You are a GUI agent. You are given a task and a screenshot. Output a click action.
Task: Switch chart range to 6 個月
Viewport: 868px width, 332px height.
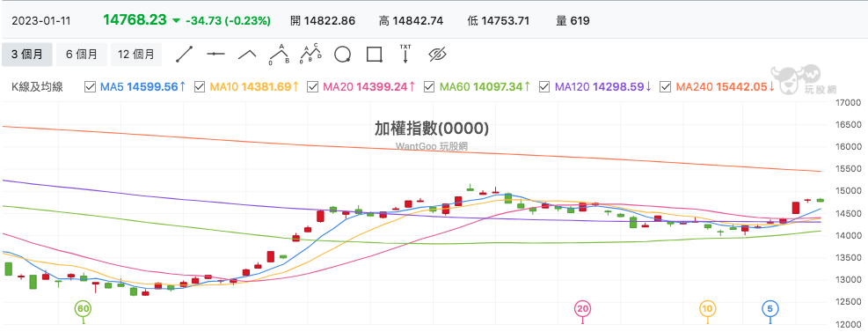click(82, 55)
